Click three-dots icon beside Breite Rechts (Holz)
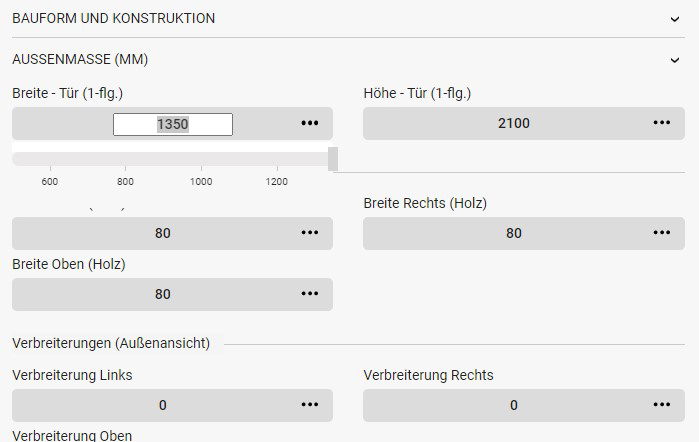 [x=661, y=233]
